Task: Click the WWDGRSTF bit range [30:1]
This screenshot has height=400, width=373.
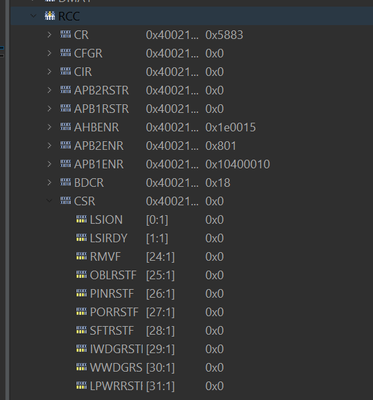Action: [x=160, y=368]
